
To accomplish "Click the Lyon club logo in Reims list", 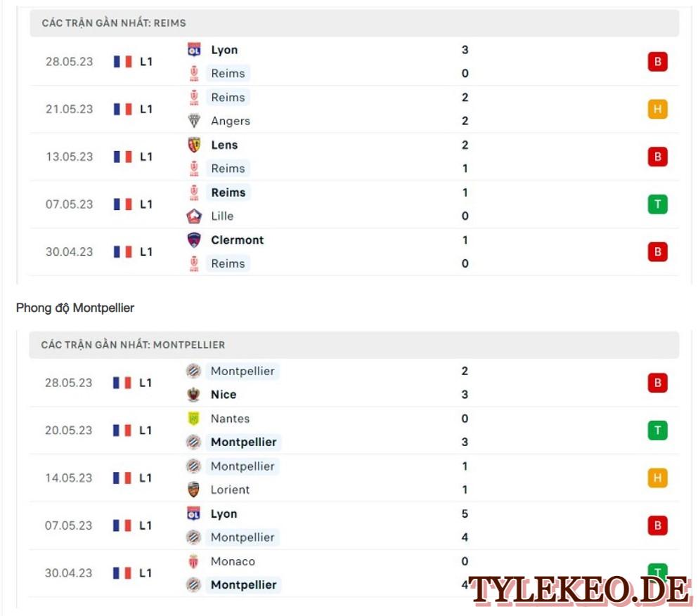I will (x=194, y=49).
